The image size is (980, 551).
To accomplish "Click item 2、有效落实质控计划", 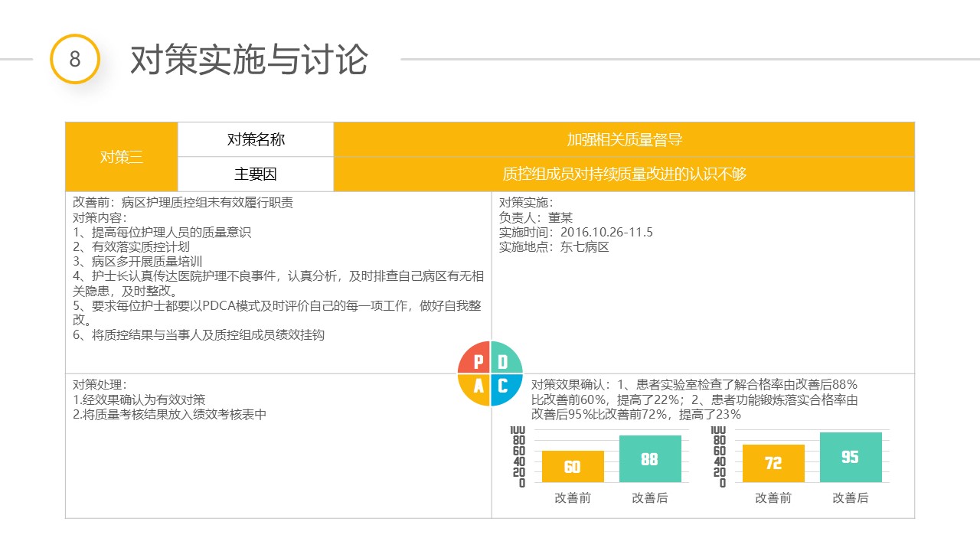I will pyautogui.click(x=131, y=246).
